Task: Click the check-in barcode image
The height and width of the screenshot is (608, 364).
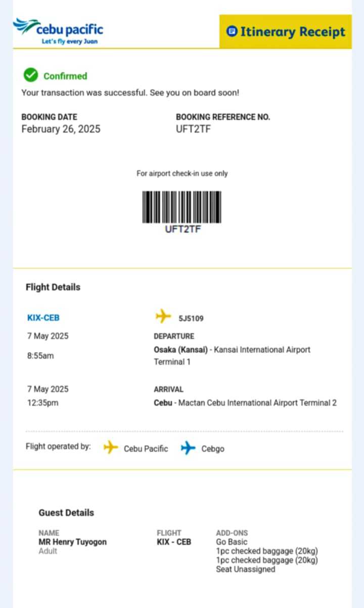Action: tap(182, 207)
